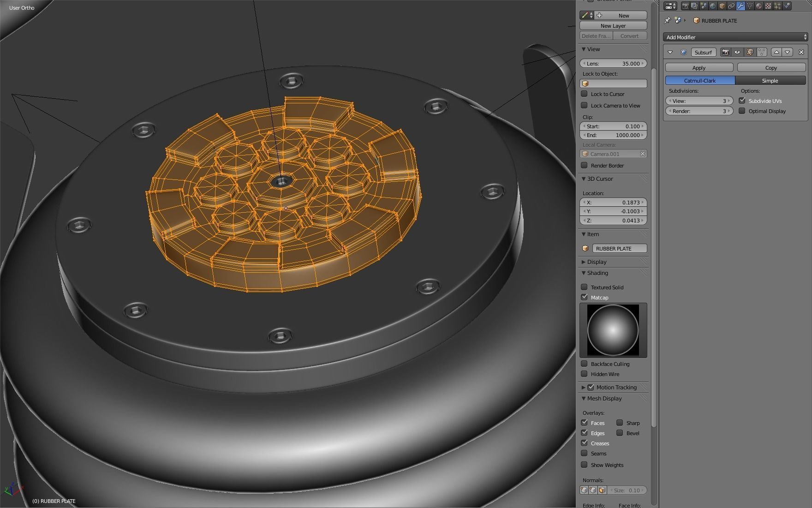Toggle Subsurf modifier render camera visibility

coord(726,52)
